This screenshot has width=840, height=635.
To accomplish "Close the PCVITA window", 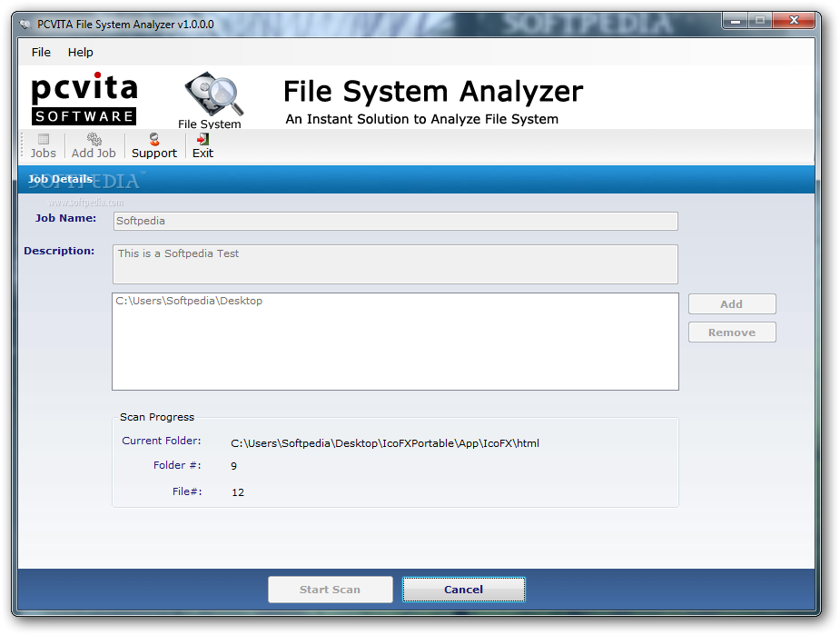I will [x=795, y=20].
